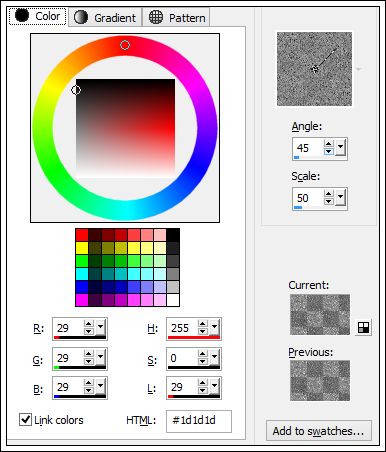Pick the magenta swatch in palette
386x452 pixels.
(x=82, y=300)
